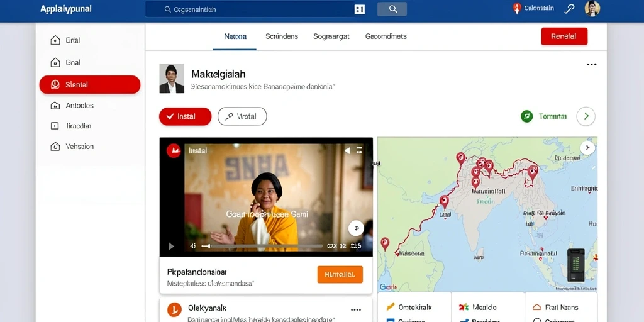Open Vehsaion in the sidebar

[72, 147]
